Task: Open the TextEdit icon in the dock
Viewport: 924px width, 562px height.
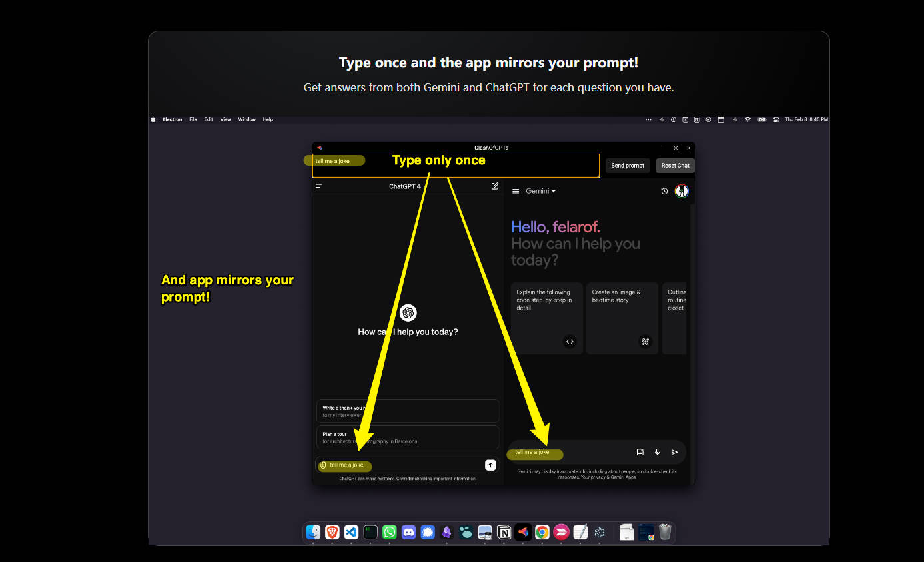Action: point(580,532)
